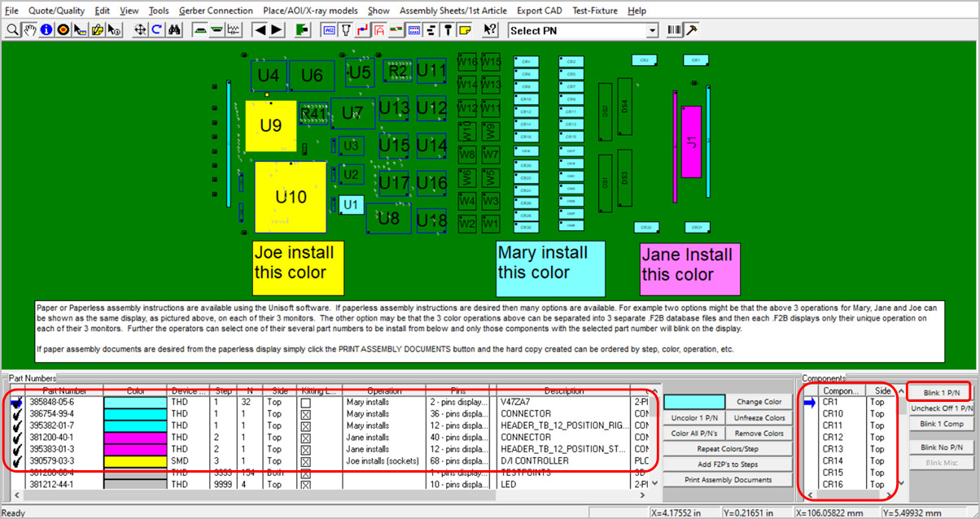Click the green flag toolbar icon
This screenshot has height=519, width=980.
300,29
